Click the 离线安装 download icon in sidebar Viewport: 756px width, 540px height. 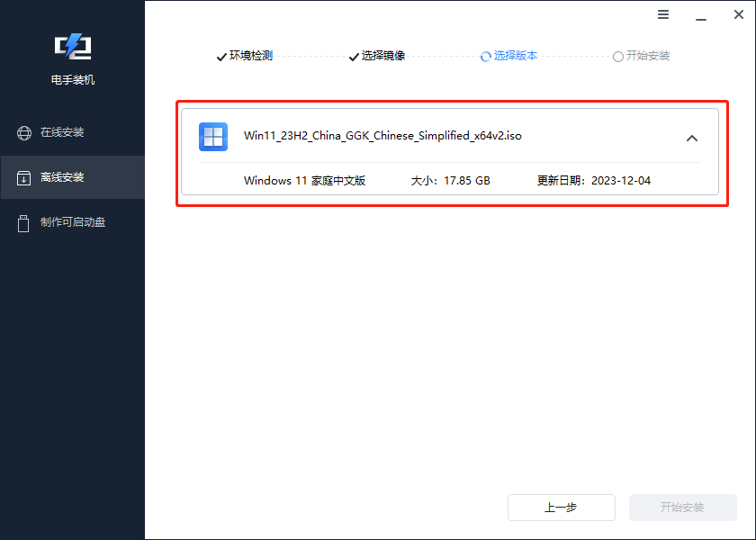tap(24, 177)
